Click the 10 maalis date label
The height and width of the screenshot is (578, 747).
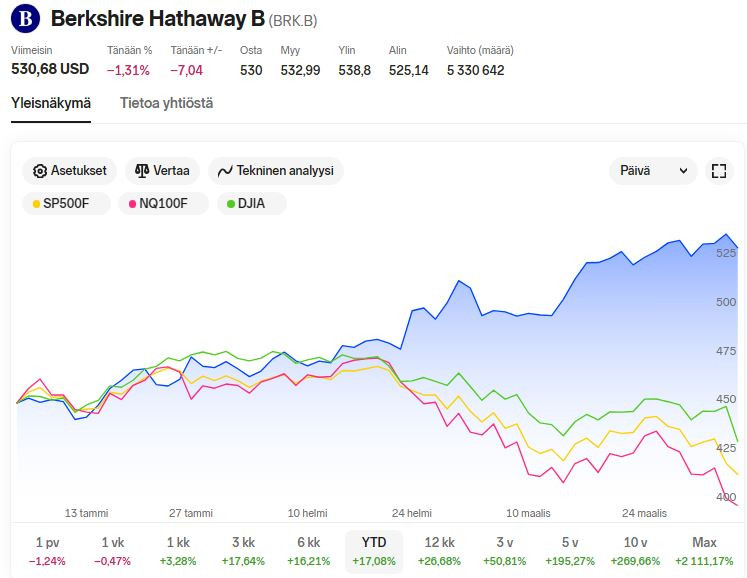528,513
